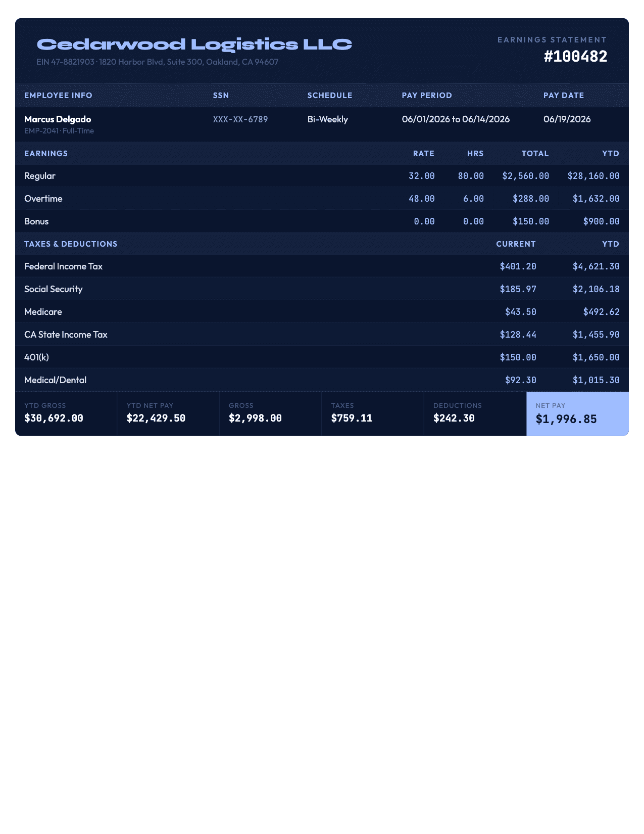Viewport: 644px width, 834px height.
Task: Click the YTD Gross value $30,692.00
Action: pyautogui.click(x=54, y=418)
